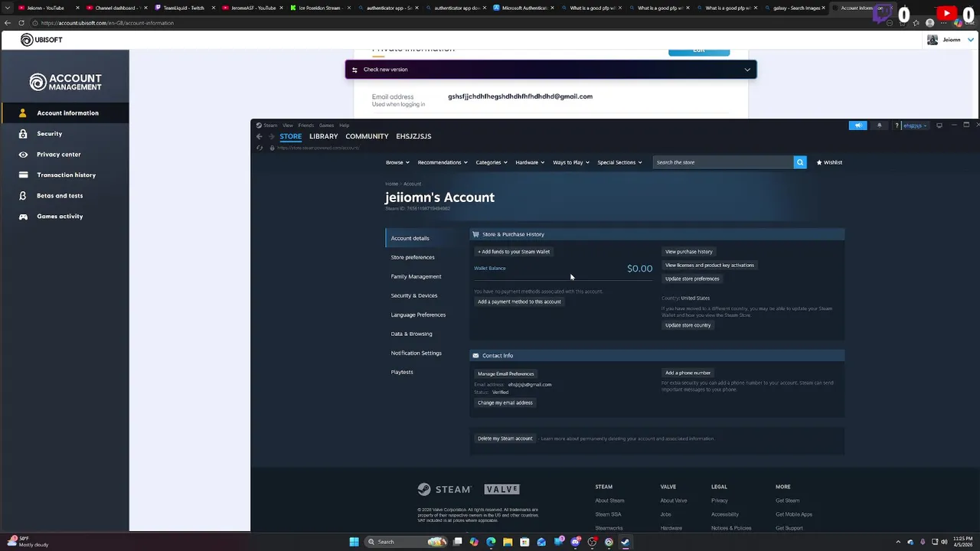Open the Steam Categories dropdown
Screen dimensions: 980x551
(491, 162)
